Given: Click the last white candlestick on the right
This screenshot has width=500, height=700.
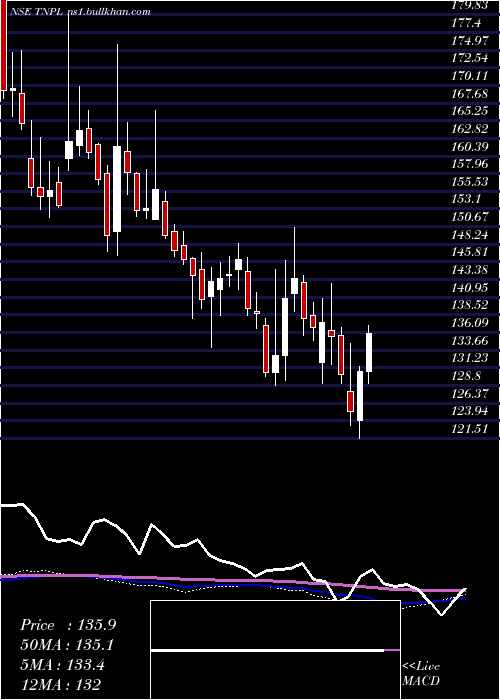Looking at the screenshot, I should pos(369,352).
